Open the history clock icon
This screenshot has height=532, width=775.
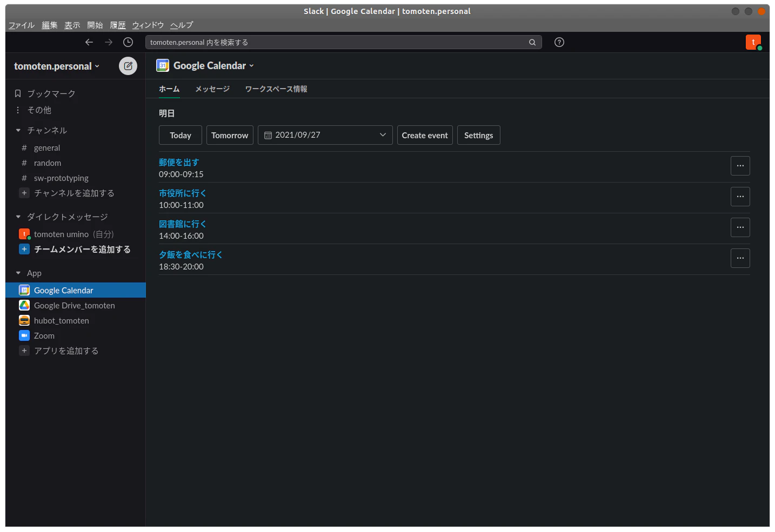tap(128, 42)
